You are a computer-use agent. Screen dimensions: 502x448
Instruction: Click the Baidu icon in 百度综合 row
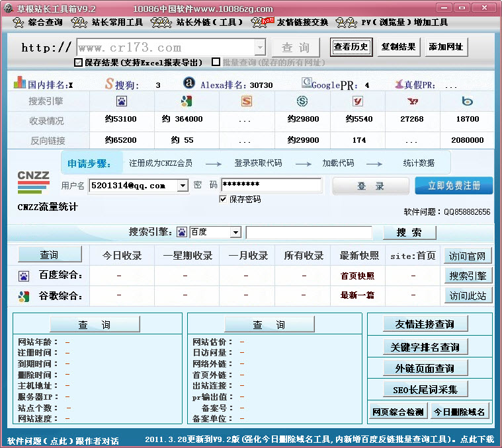24,276
